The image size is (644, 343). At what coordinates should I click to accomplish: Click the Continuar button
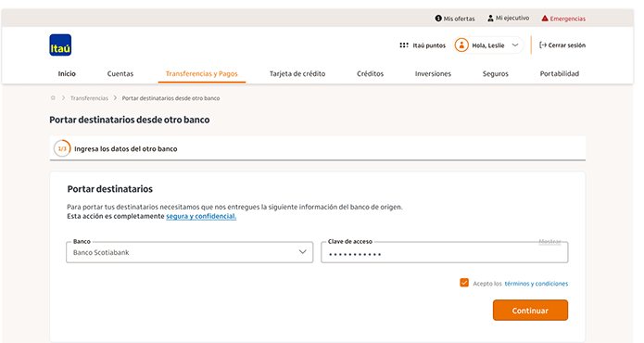(x=530, y=311)
